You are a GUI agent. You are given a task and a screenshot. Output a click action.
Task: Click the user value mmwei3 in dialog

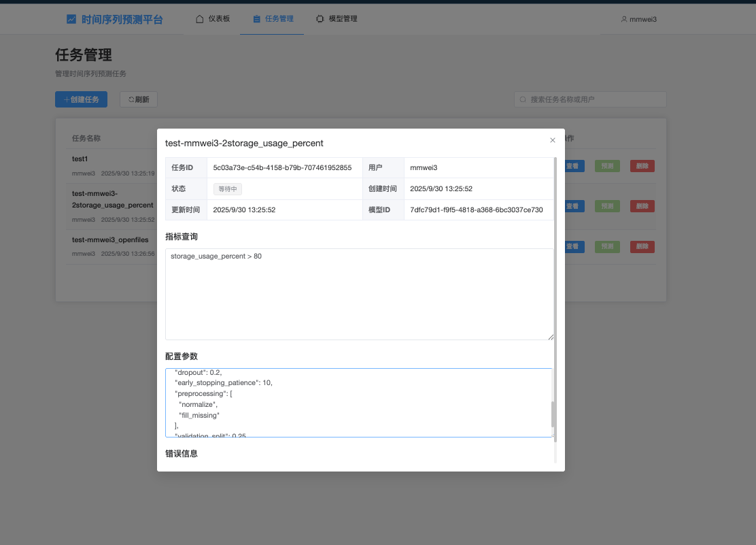pyautogui.click(x=424, y=167)
